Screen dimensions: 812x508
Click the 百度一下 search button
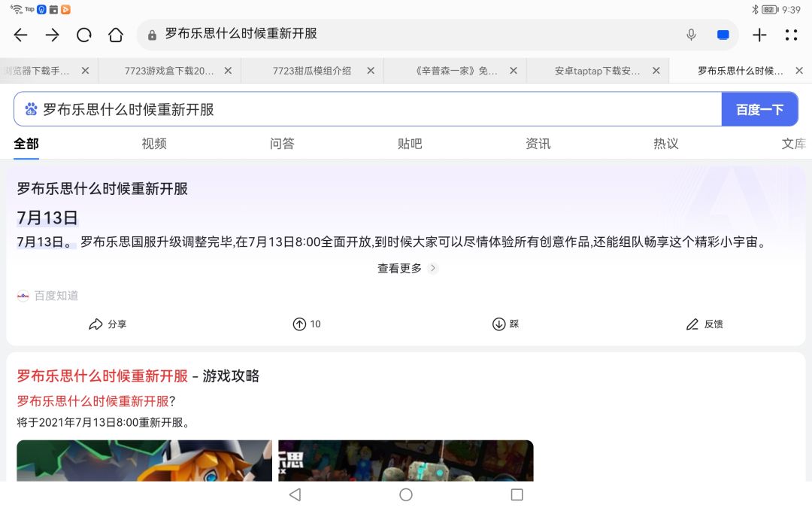click(x=759, y=109)
